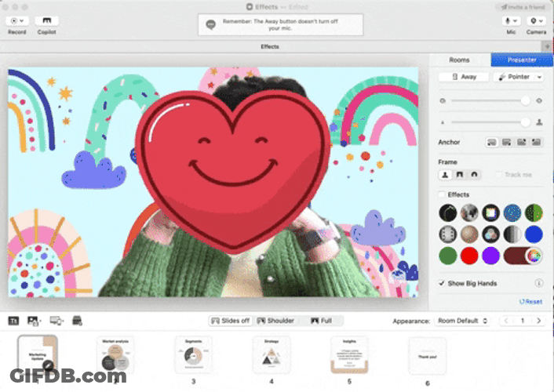Select the silhouette Frame shape

pos(445,175)
